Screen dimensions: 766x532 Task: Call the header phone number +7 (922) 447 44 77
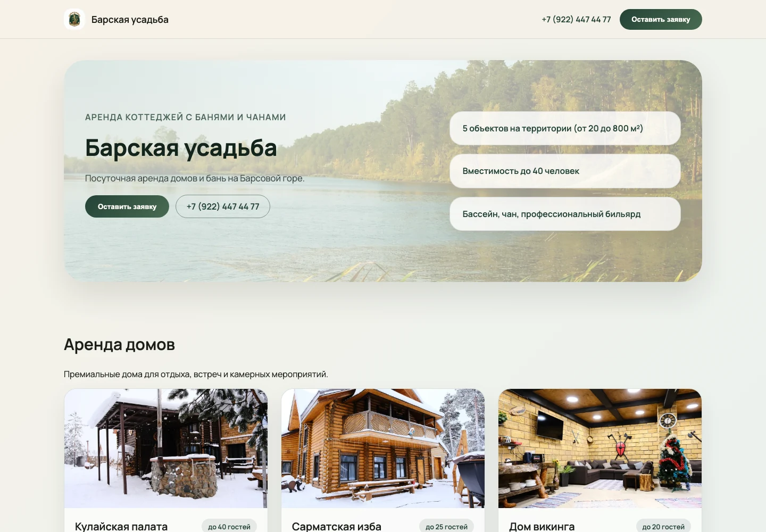(576, 20)
